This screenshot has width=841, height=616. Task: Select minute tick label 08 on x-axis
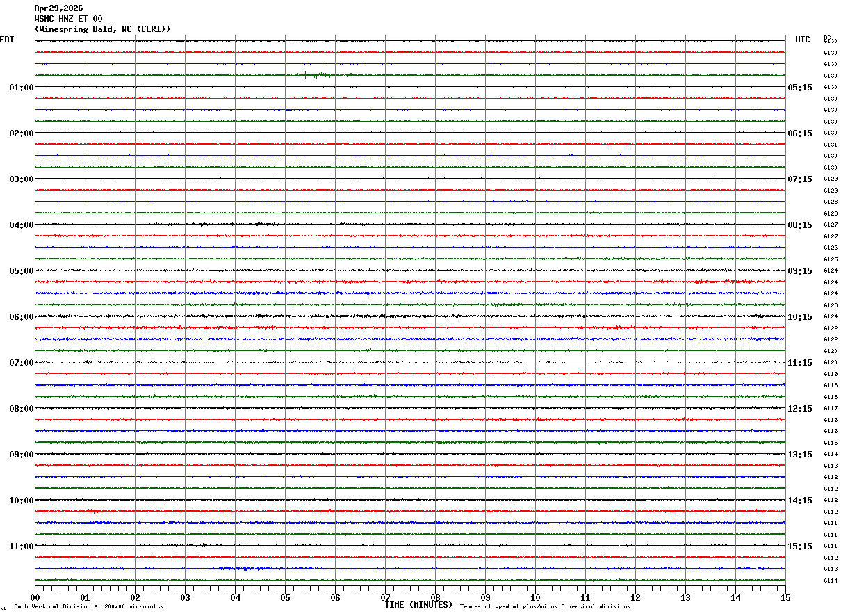pyautogui.click(x=435, y=598)
